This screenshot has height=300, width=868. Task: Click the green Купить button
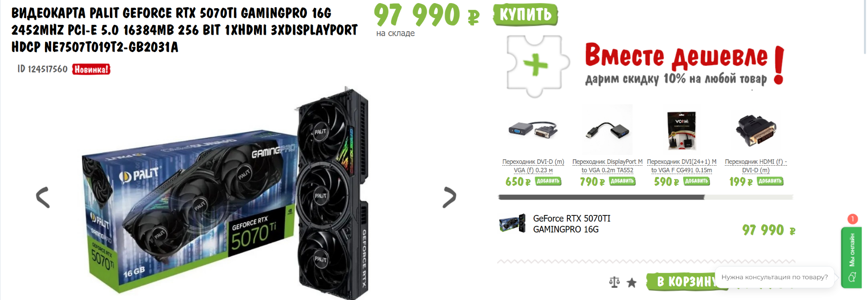[x=525, y=14]
